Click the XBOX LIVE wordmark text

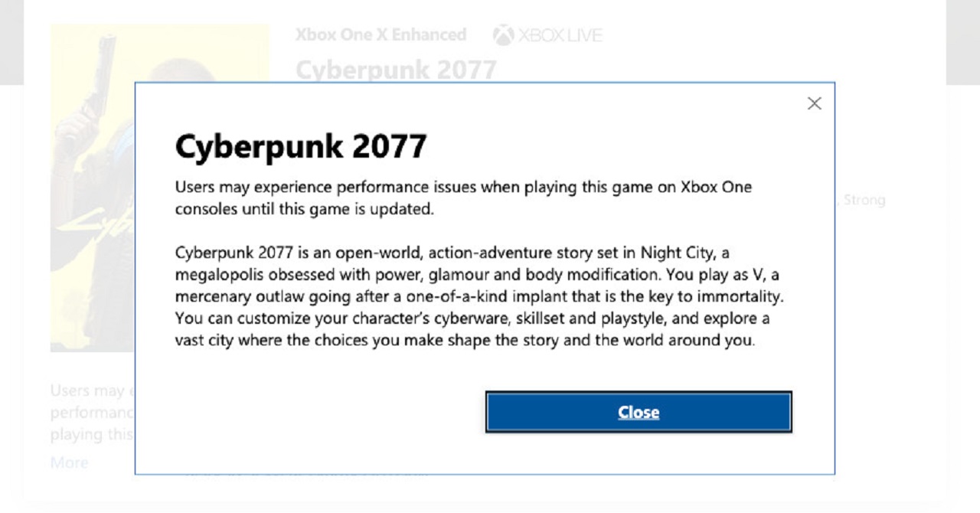coord(560,35)
